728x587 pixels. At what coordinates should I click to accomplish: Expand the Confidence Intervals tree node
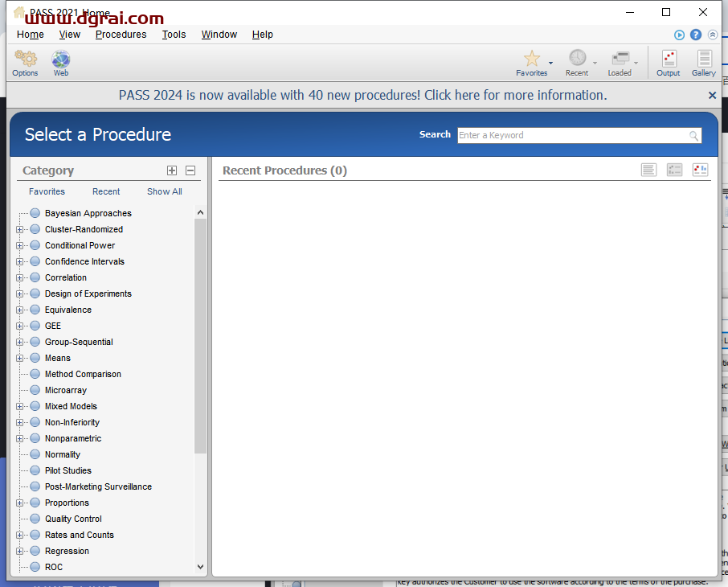pyautogui.click(x=19, y=261)
